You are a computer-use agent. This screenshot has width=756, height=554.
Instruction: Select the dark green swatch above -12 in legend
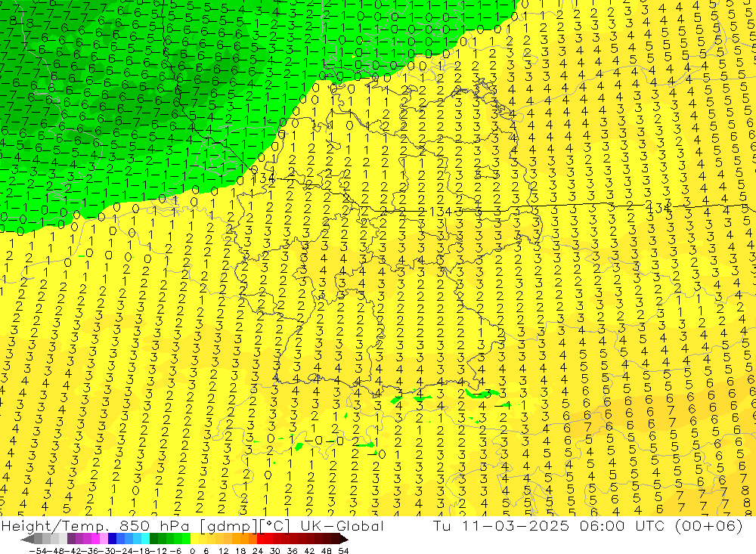tap(153, 539)
